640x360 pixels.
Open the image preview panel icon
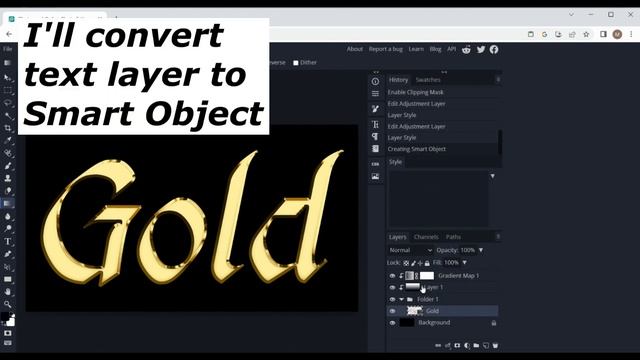pyautogui.click(x=375, y=177)
